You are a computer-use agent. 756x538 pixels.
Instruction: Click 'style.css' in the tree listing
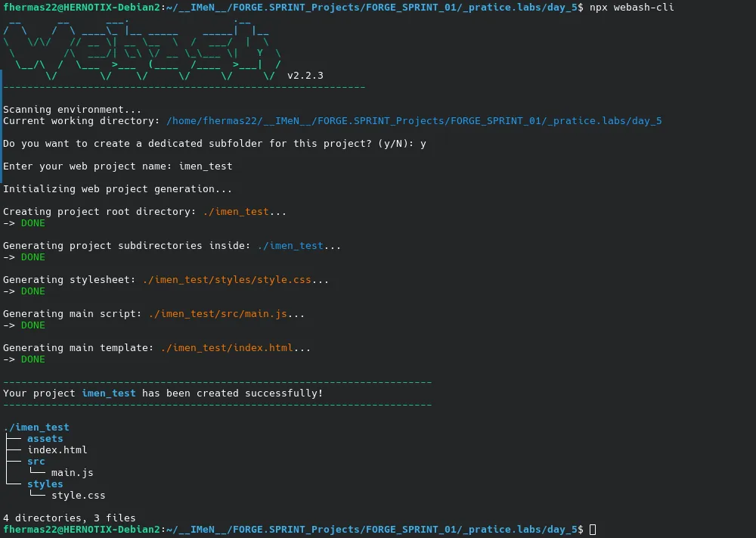pos(78,496)
